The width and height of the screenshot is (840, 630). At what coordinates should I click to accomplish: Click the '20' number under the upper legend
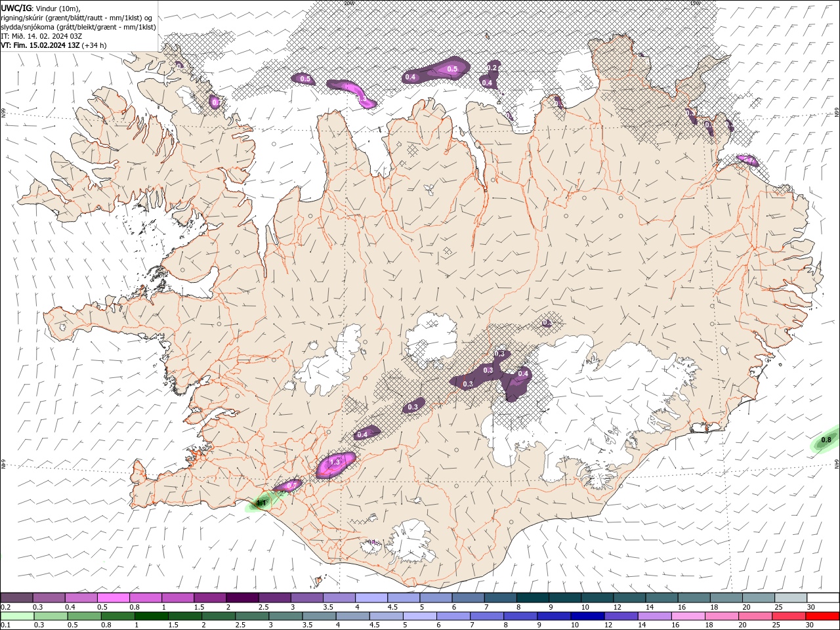746,607
